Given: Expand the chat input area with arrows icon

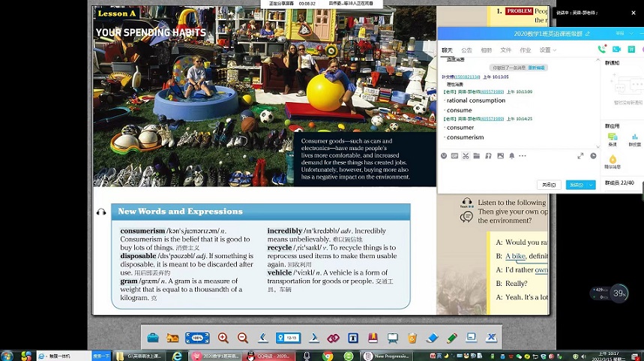Looking at the screenshot, I should [x=580, y=156].
